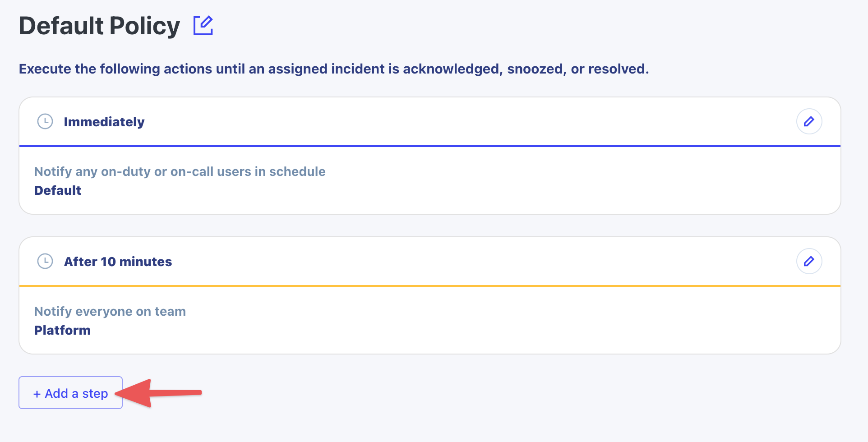Click the blue divider under Immediately
This screenshot has height=442, width=868.
tap(430, 146)
